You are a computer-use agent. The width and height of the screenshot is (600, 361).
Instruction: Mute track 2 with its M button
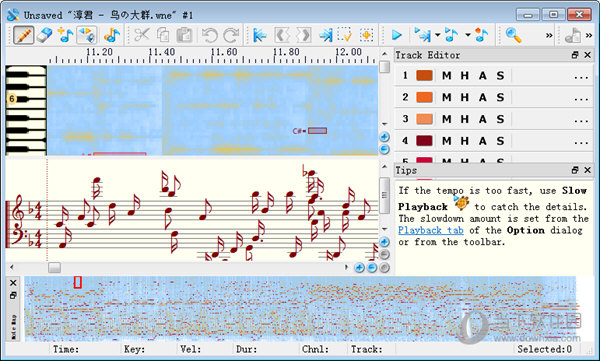click(446, 97)
